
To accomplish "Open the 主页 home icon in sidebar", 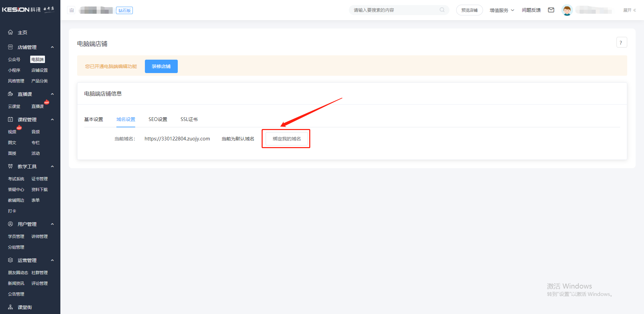I will (11, 33).
